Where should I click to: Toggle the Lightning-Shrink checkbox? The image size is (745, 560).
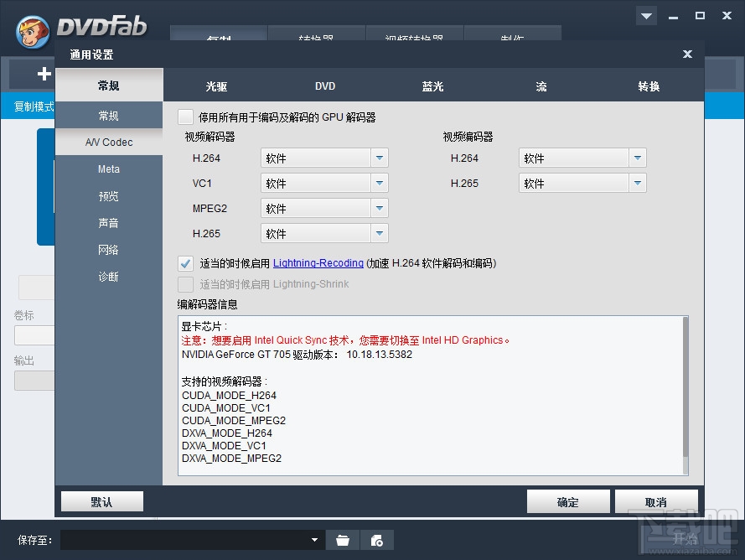point(184,284)
